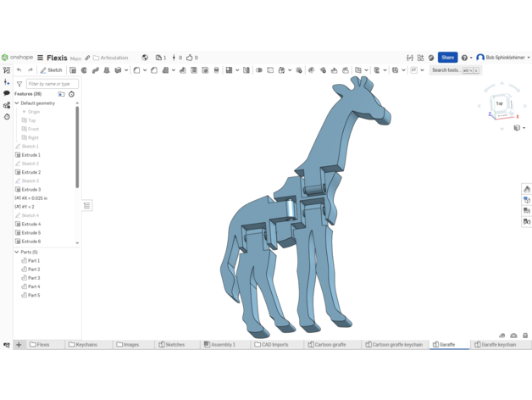
Task: Click the Onshape logo
Action: [x=18, y=58]
